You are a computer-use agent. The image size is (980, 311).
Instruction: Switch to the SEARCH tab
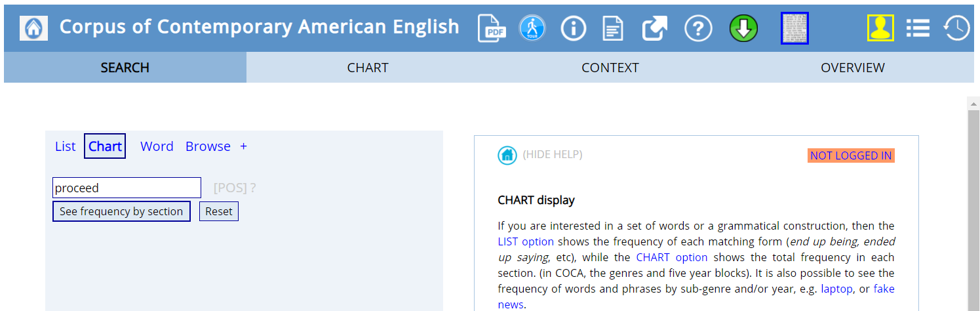click(x=125, y=68)
